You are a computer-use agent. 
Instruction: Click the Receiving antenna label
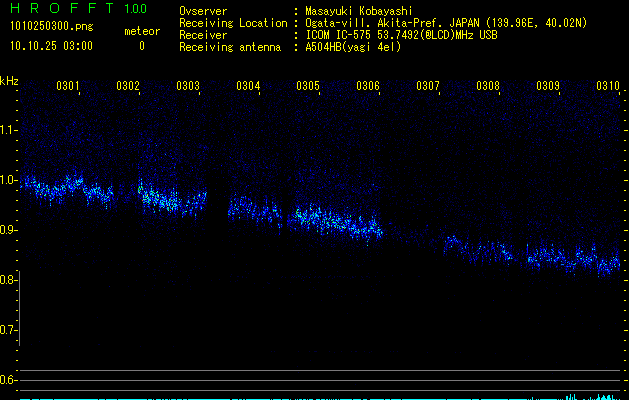coord(230,47)
